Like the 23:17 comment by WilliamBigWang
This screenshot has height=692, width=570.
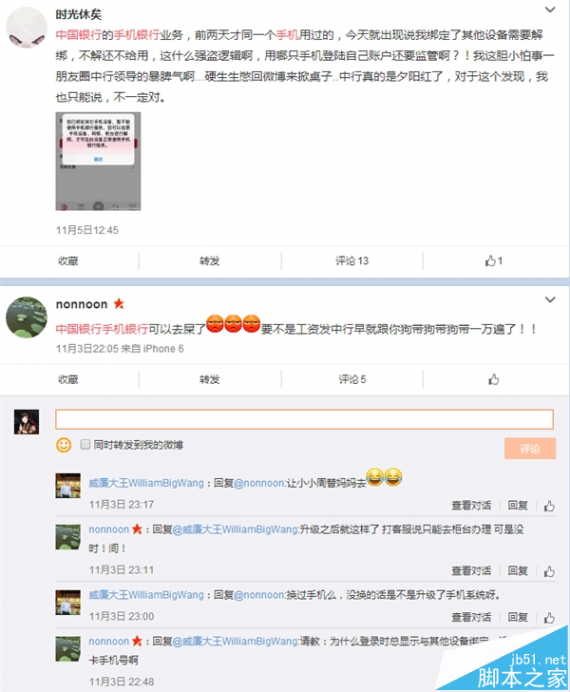tap(549, 506)
